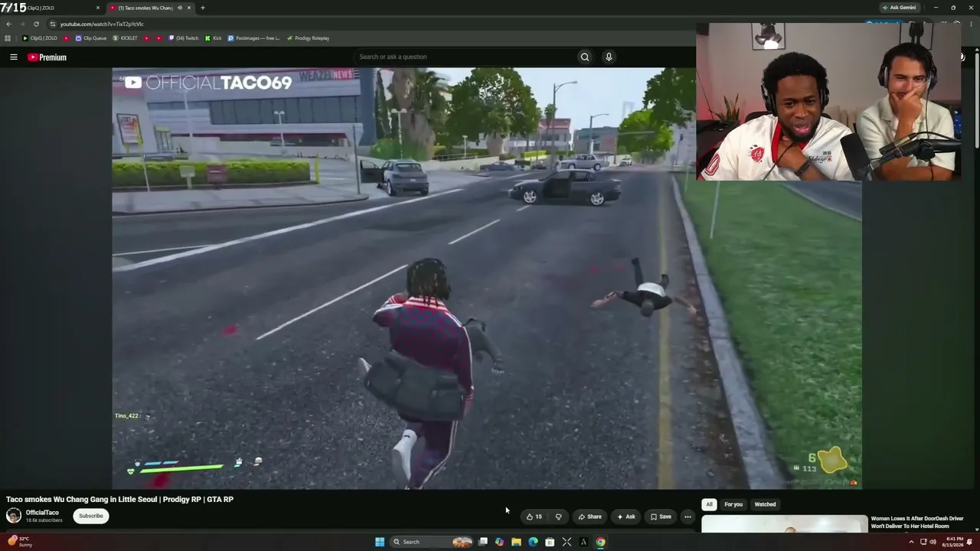Open Task View in the taskbar
The height and width of the screenshot is (551, 980).
pyautogui.click(x=483, y=542)
